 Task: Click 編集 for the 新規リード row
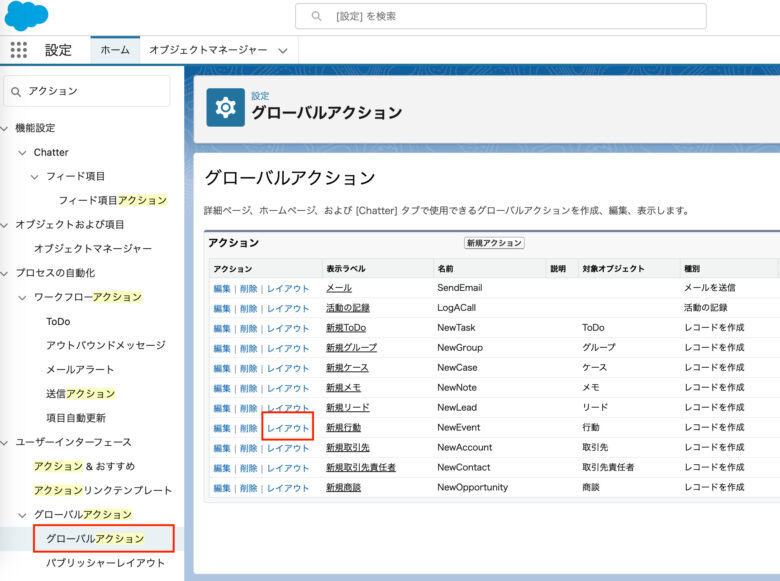click(x=222, y=408)
